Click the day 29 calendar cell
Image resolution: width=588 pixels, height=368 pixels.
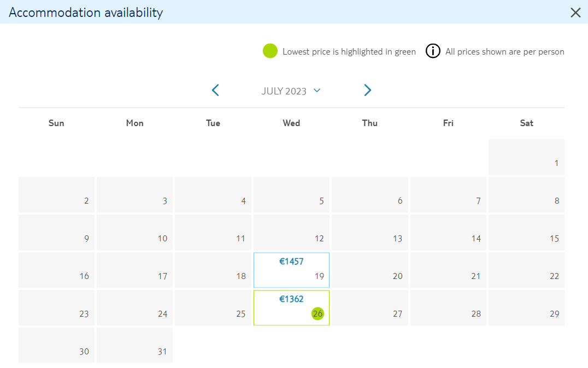[526, 307]
